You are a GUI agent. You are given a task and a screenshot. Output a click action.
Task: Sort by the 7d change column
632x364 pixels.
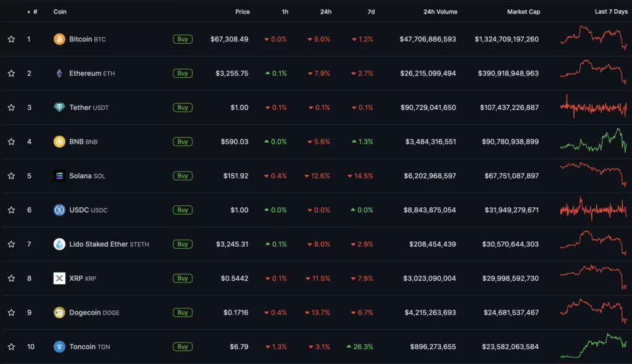tap(371, 12)
